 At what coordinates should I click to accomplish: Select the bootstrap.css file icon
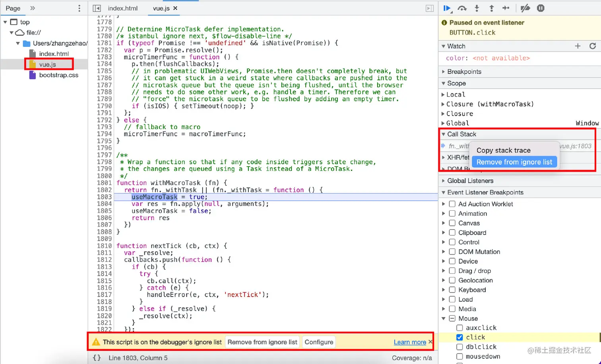[x=33, y=75]
